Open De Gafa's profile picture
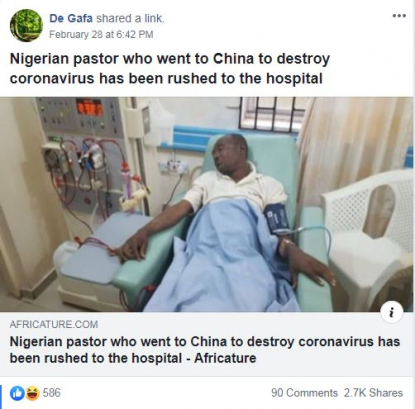Image resolution: width=415 pixels, height=409 pixels. (26, 25)
